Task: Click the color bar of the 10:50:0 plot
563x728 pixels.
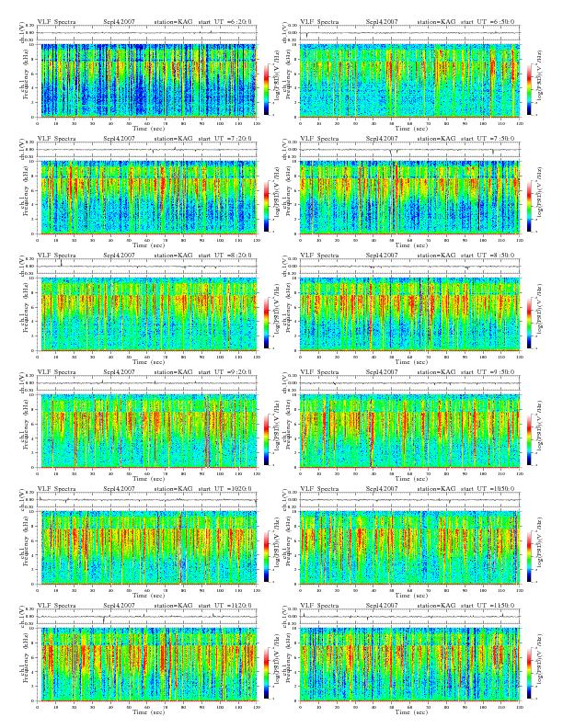Action: point(530,556)
